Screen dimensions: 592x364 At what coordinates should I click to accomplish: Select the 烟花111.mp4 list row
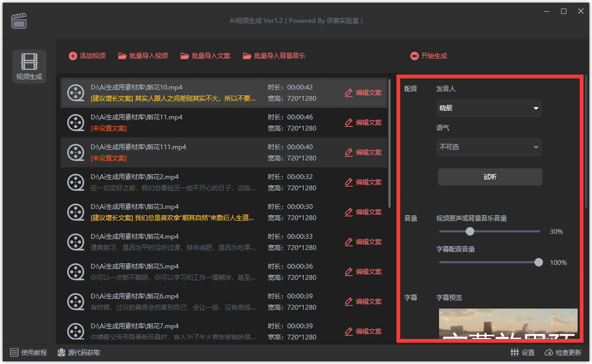pyautogui.click(x=213, y=152)
